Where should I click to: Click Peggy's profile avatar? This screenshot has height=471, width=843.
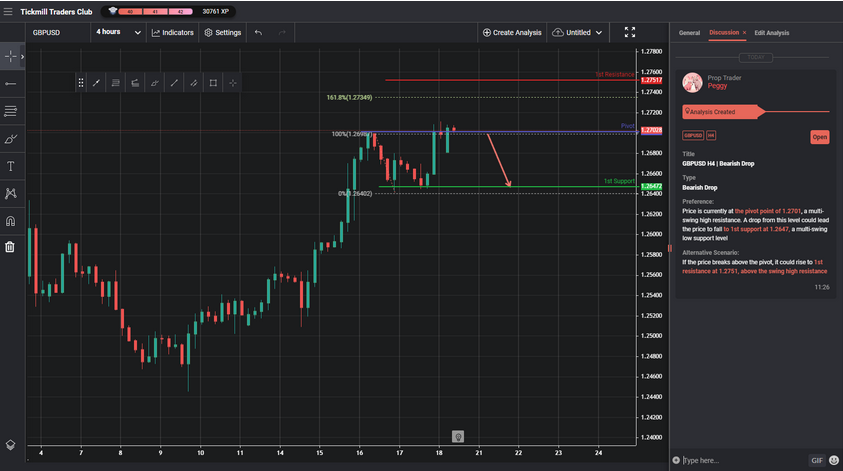pos(692,82)
